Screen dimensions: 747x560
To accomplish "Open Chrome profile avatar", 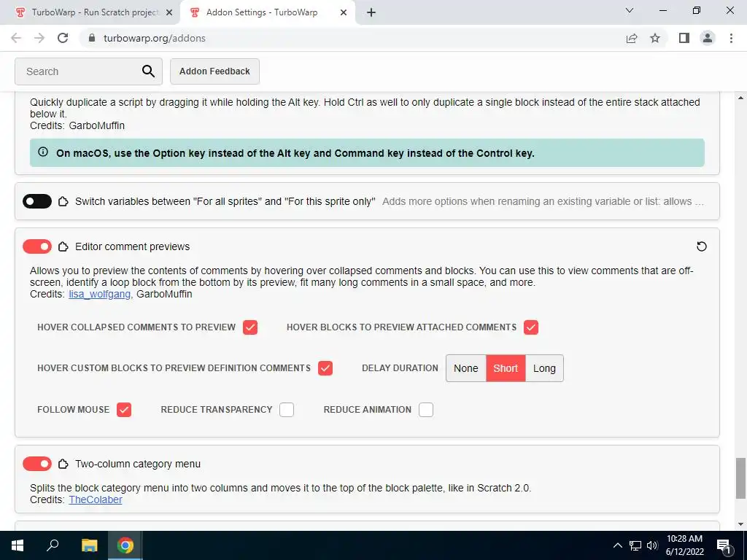I will [708, 38].
